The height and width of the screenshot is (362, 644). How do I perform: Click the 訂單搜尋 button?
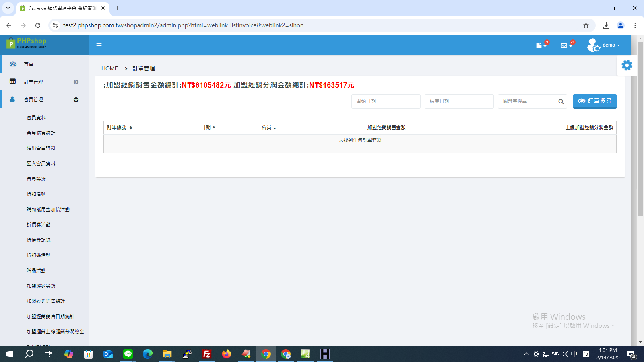[594, 101]
